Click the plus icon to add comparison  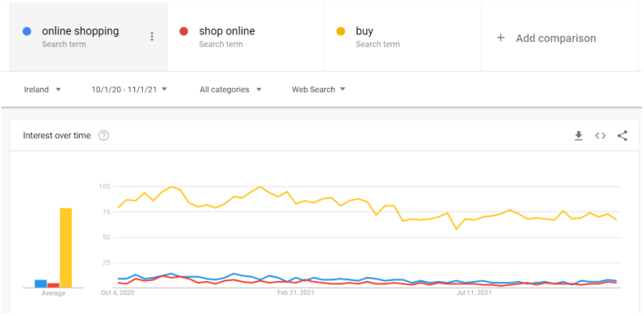coord(500,38)
